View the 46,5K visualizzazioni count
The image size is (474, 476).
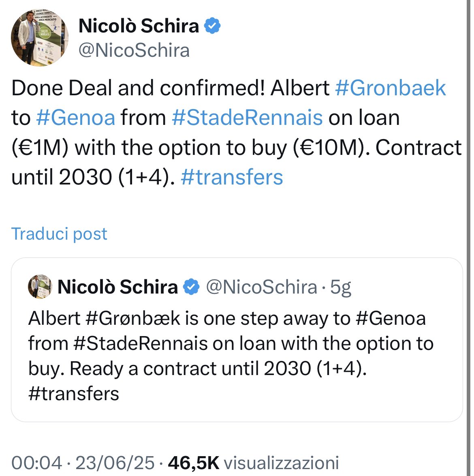click(x=254, y=463)
